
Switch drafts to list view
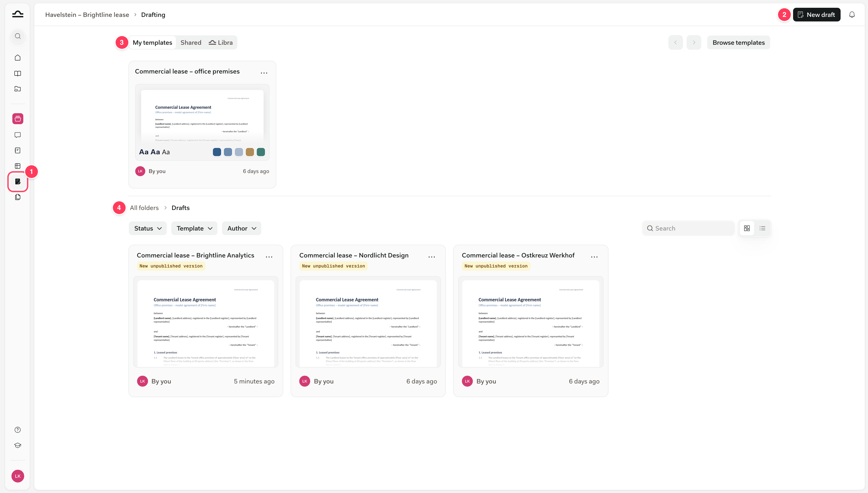tap(762, 228)
